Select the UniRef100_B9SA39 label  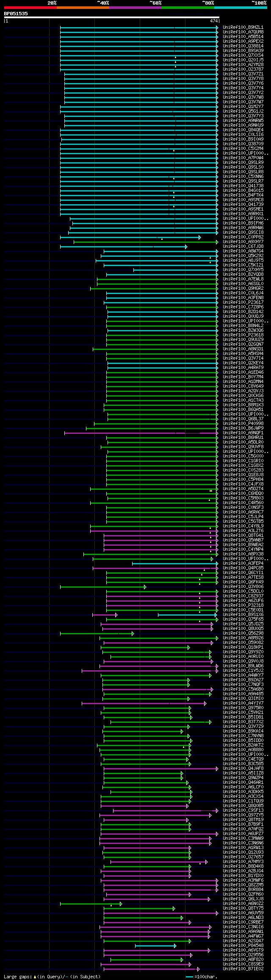(243, 50)
